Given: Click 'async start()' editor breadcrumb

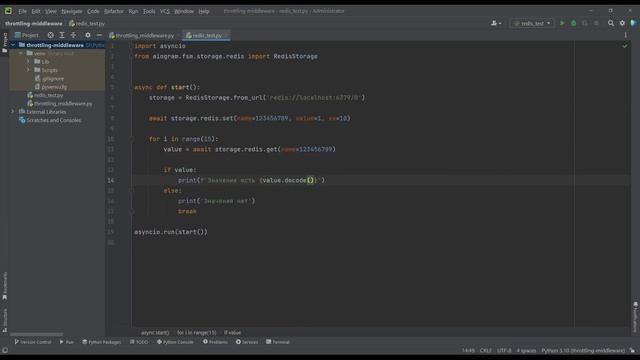Looking at the screenshot, I should point(155,333).
